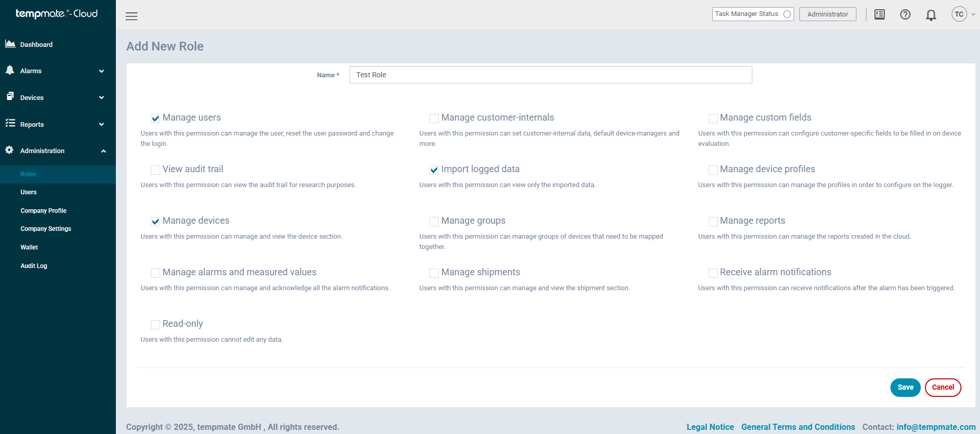
Task: Click the hamburger menu icon
Action: [x=131, y=16]
